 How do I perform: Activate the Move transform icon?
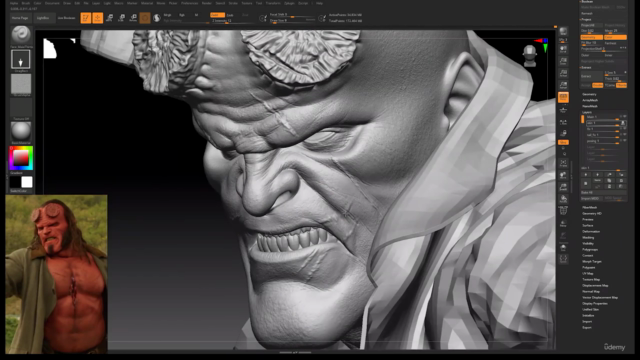[109, 18]
